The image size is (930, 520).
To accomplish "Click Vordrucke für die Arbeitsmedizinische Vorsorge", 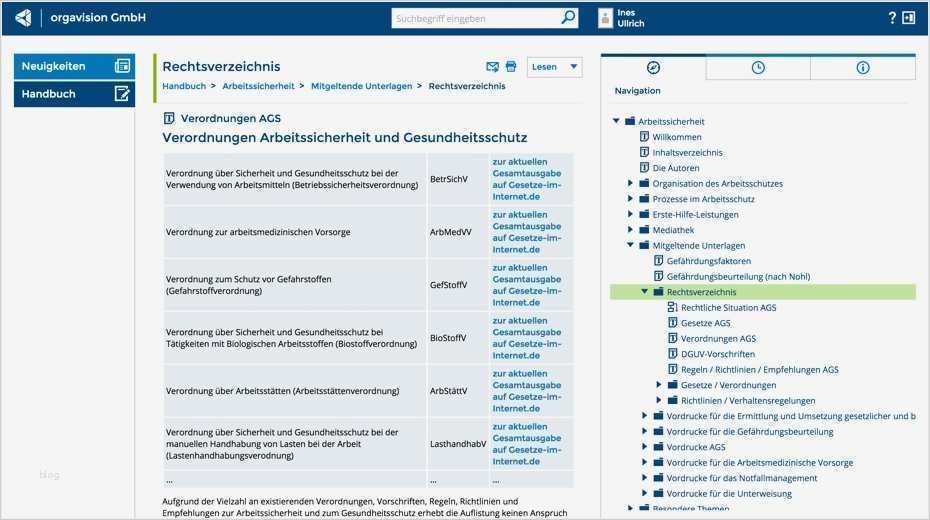I will tap(760, 462).
